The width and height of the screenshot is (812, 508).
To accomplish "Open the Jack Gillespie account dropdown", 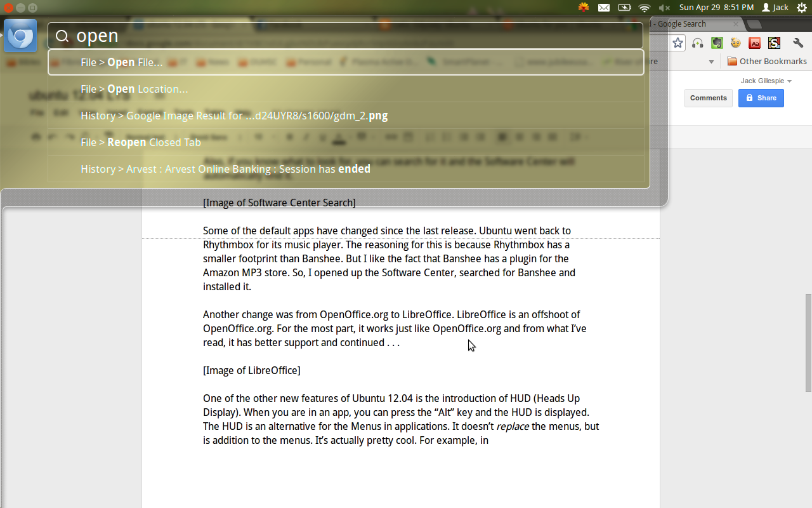I will click(x=766, y=81).
